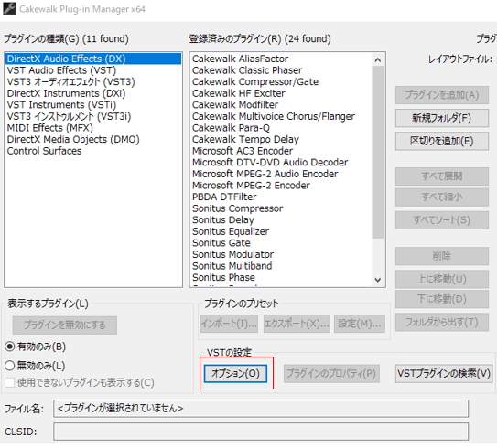Click the registered plugins scrollbar thumb

[x=377, y=152]
